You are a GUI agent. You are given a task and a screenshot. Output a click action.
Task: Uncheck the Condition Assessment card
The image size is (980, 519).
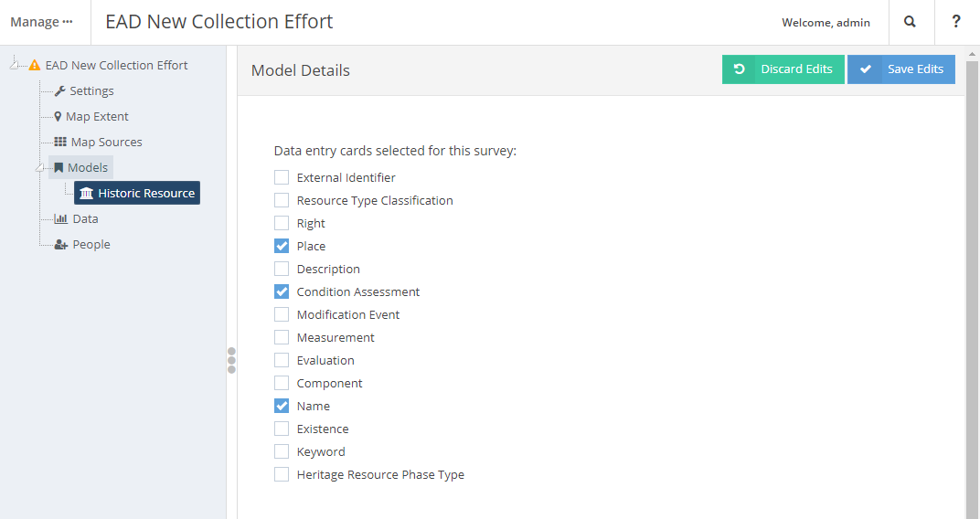tap(282, 291)
